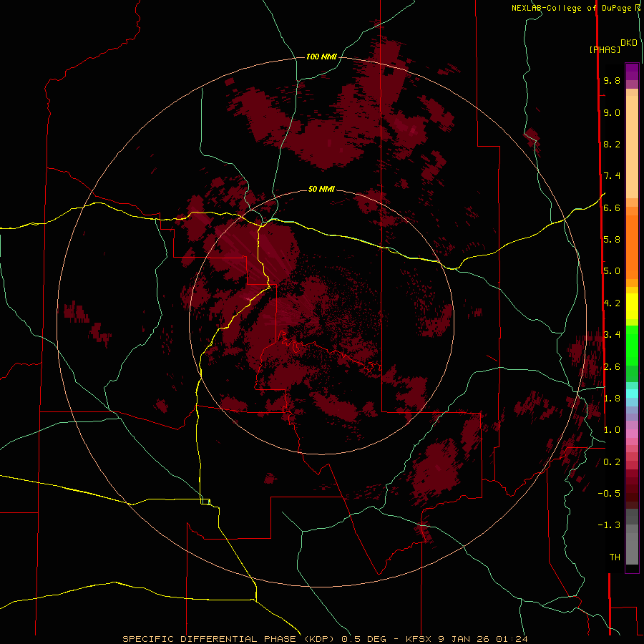
Task: Pick the pink segment of the color bar
Action: [x=632, y=434]
